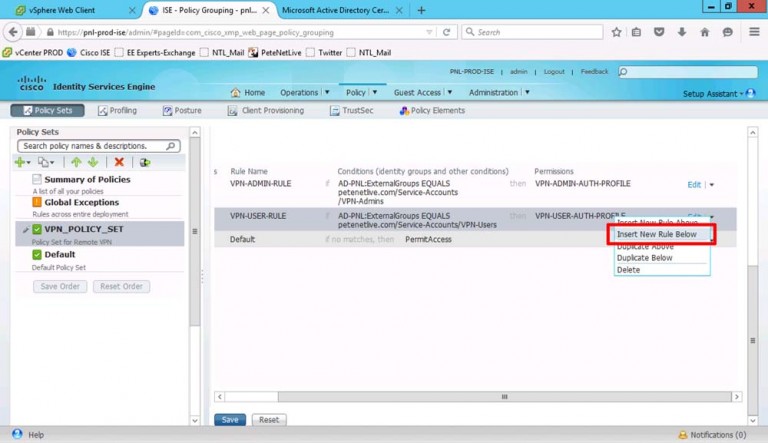
Task: Switch to Client Provisioning tab
Action: [266, 110]
